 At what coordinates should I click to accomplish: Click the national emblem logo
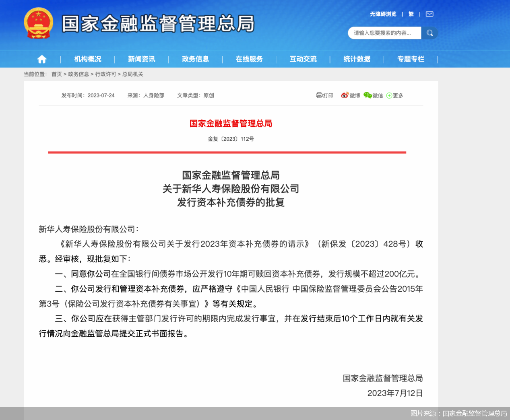(x=38, y=23)
